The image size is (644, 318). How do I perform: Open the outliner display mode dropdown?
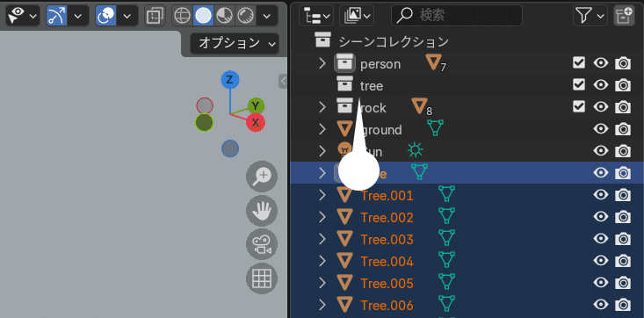(357, 16)
